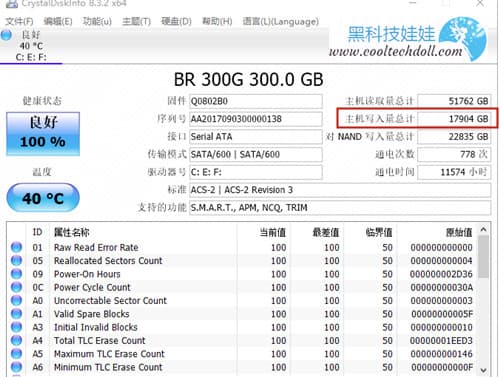Select the Raw Read Error Rate row name
Screen dimensions: 500x377
(x=96, y=247)
